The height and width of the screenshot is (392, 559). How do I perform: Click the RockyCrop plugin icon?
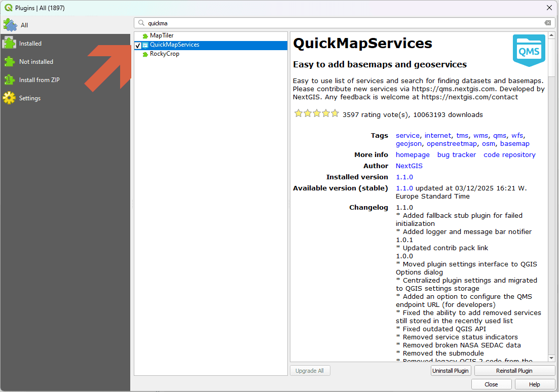click(x=145, y=54)
